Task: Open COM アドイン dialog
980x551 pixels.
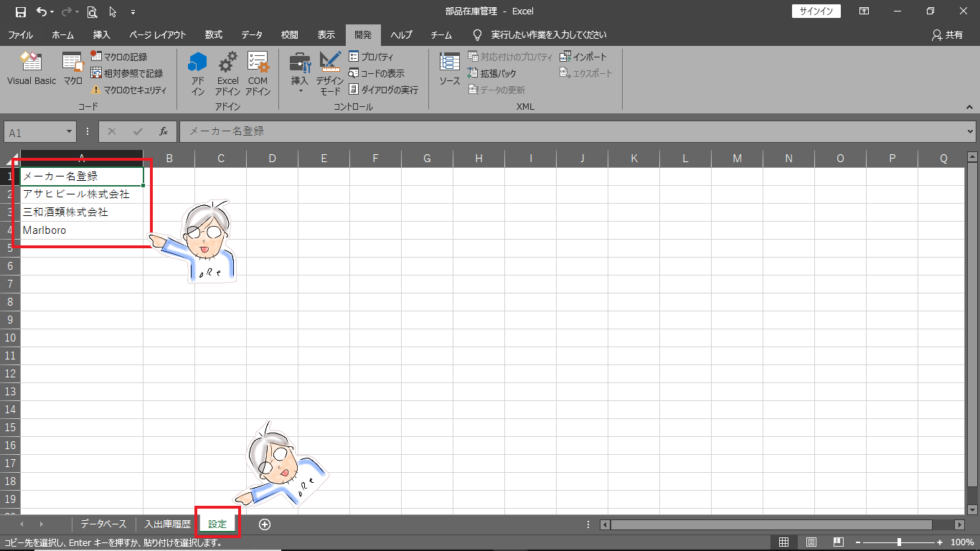Action: coord(258,74)
